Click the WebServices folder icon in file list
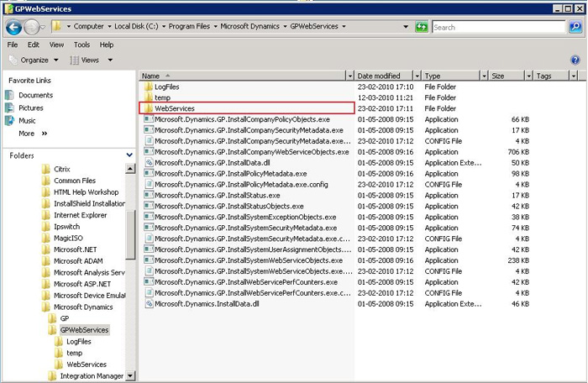Viewport: 588px width, 383px height. click(x=149, y=108)
